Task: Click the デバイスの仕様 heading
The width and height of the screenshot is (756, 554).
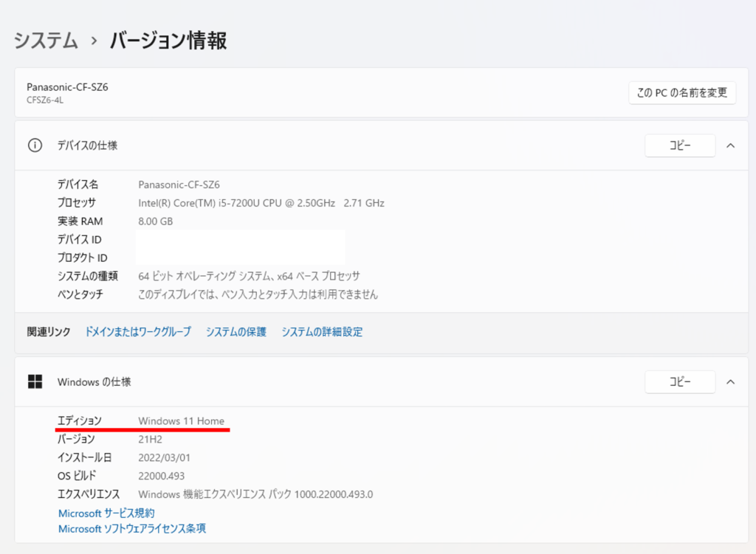Action: pos(87,145)
